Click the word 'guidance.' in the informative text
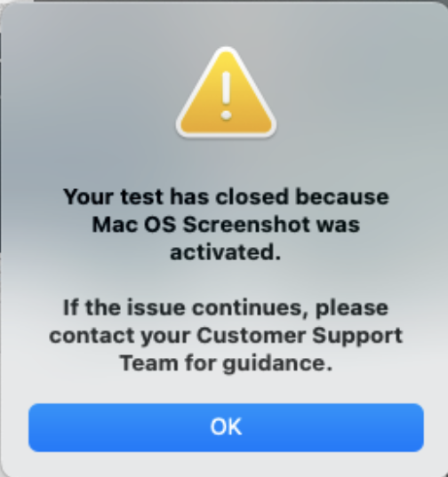Viewport: 448px width, 477px height. pyautogui.click(x=277, y=363)
